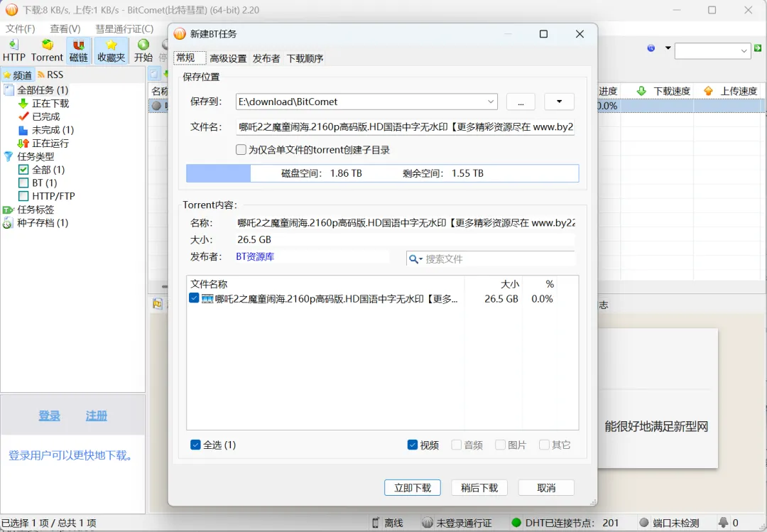The width and height of the screenshot is (767, 532).
Task: Click the 任务标签 tag icon
Action: click(9, 210)
